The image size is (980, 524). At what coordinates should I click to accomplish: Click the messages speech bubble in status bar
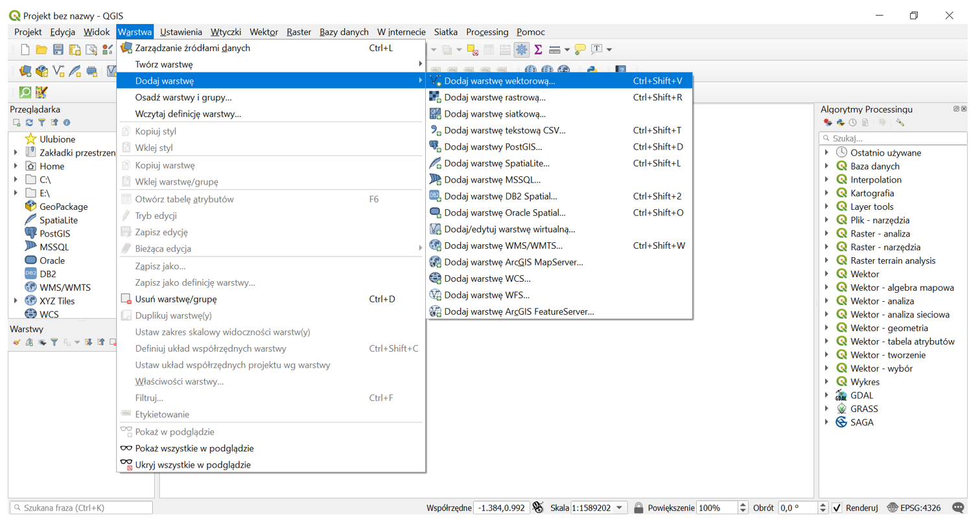[x=957, y=508]
